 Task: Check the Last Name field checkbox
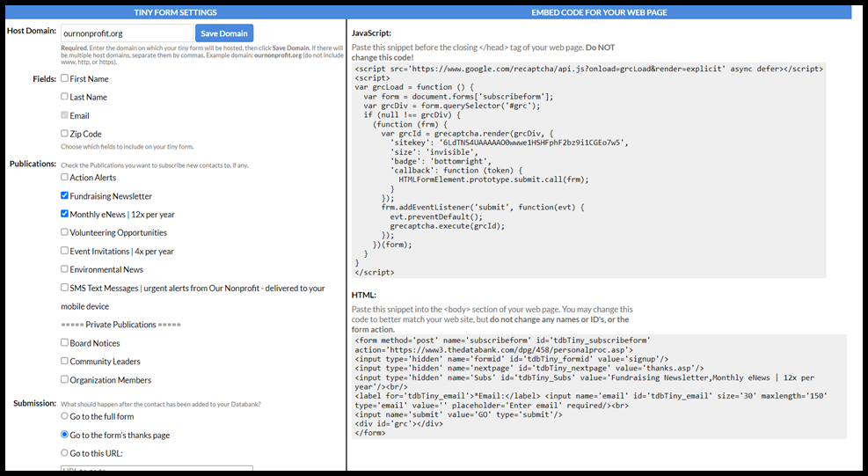click(65, 97)
